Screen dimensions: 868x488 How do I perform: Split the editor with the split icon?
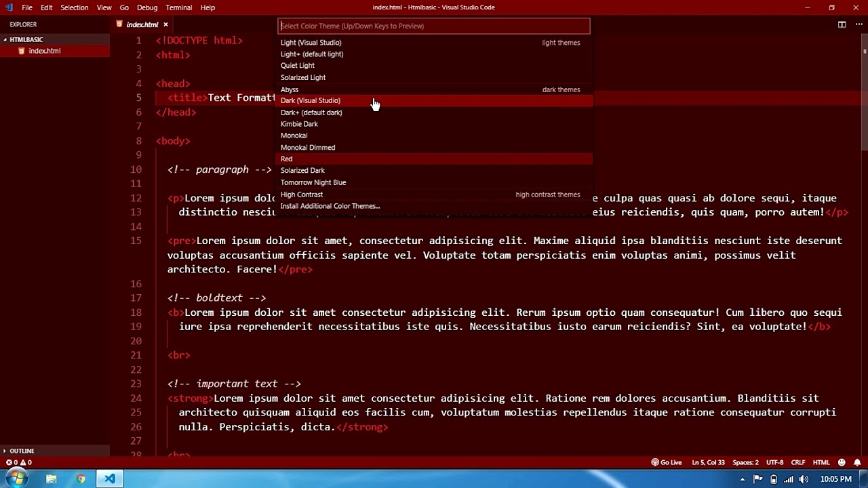pyautogui.click(x=842, y=24)
